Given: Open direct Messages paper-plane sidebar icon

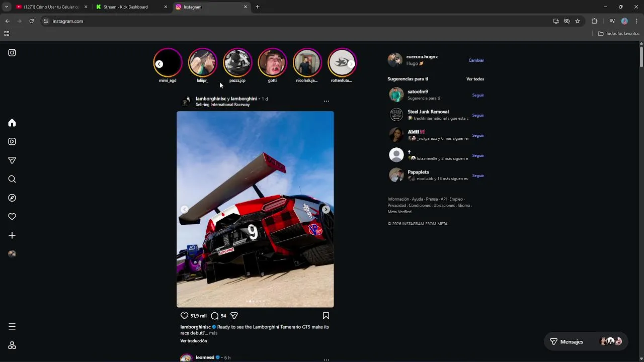Looking at the screenshot, I should pyautogui.click(x=12, y=160).
